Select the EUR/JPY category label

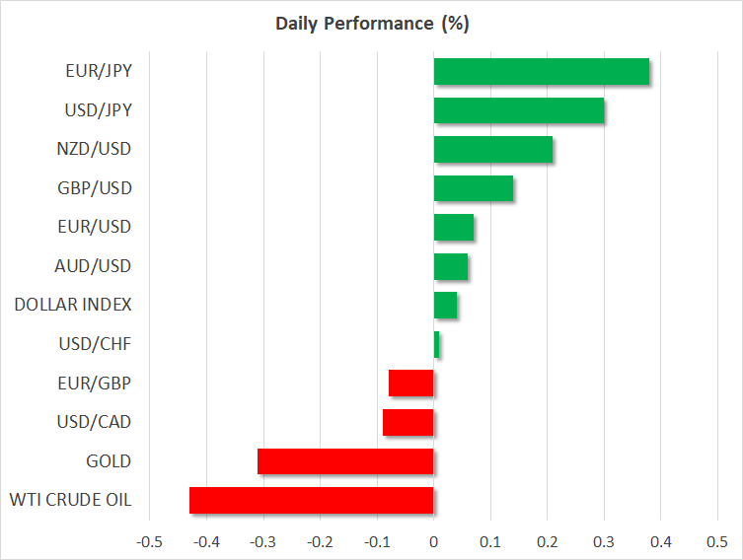coord(100,72)
